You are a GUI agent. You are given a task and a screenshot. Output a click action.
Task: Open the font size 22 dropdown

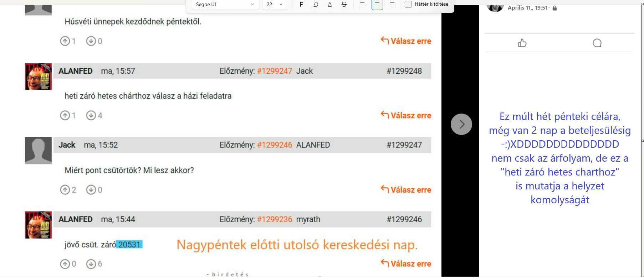275,4
